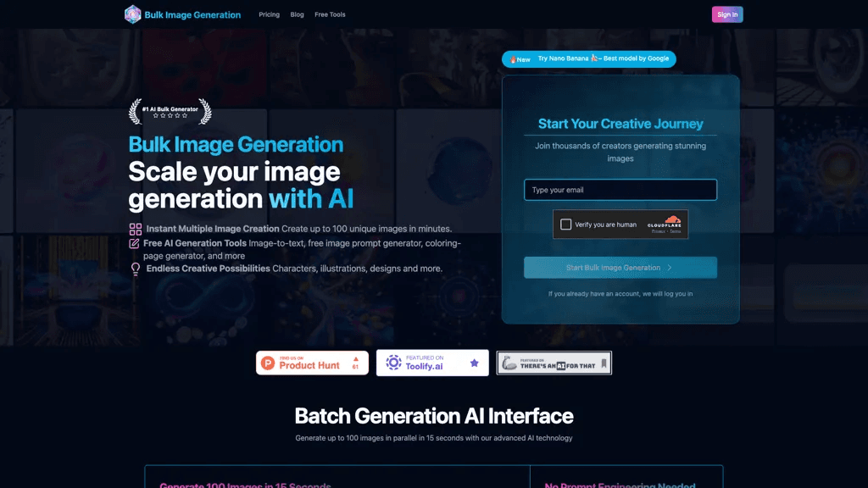Viewport: 868px width, 488px height.
Task: Click the Start Your Creative Journey heading
Action: coord(620,124)
